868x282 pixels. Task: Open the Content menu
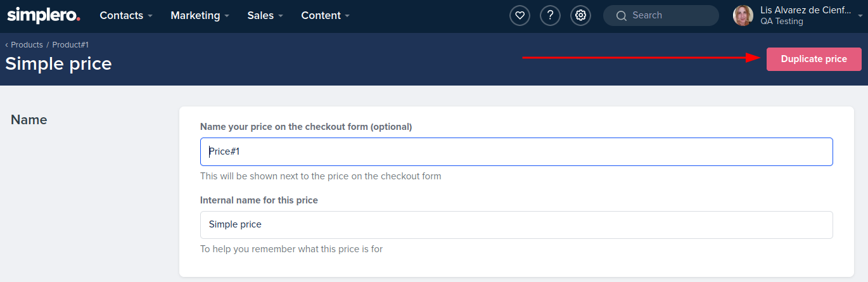325,15
